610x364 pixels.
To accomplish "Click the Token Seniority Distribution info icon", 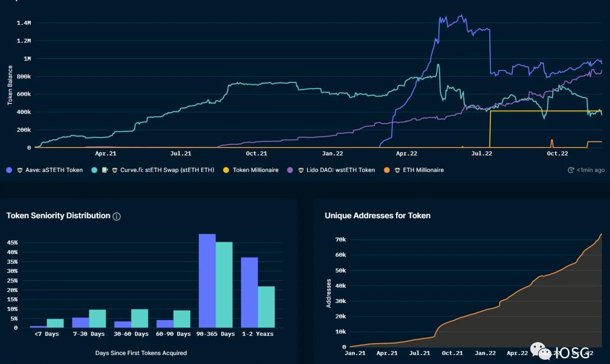I will pyautogui.click(x=117, y=216).
